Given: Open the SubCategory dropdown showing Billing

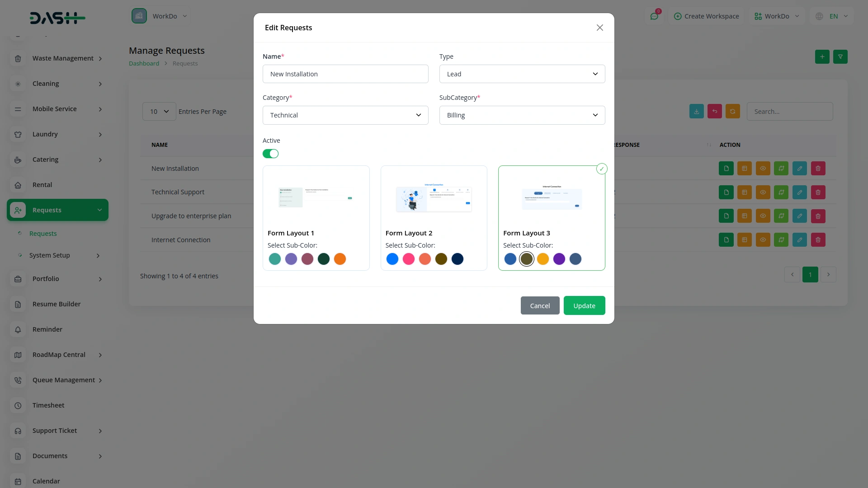Looking at the screenshot, I should 522,115.
